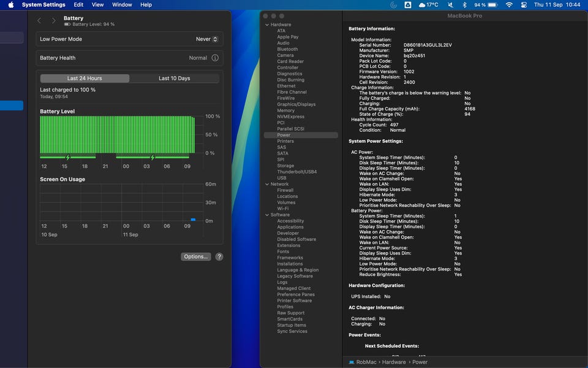The height and width of the screenshot is (368, 588).
Task: Collapse the Hardware section in the sidebar
Action: (x=266, y=25)
